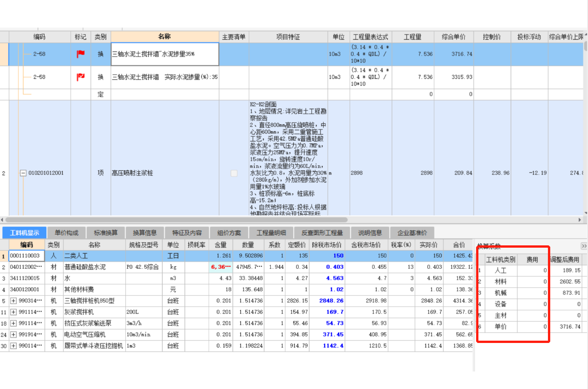Click the 费用 cell of the 单价 row

point(533,327)
